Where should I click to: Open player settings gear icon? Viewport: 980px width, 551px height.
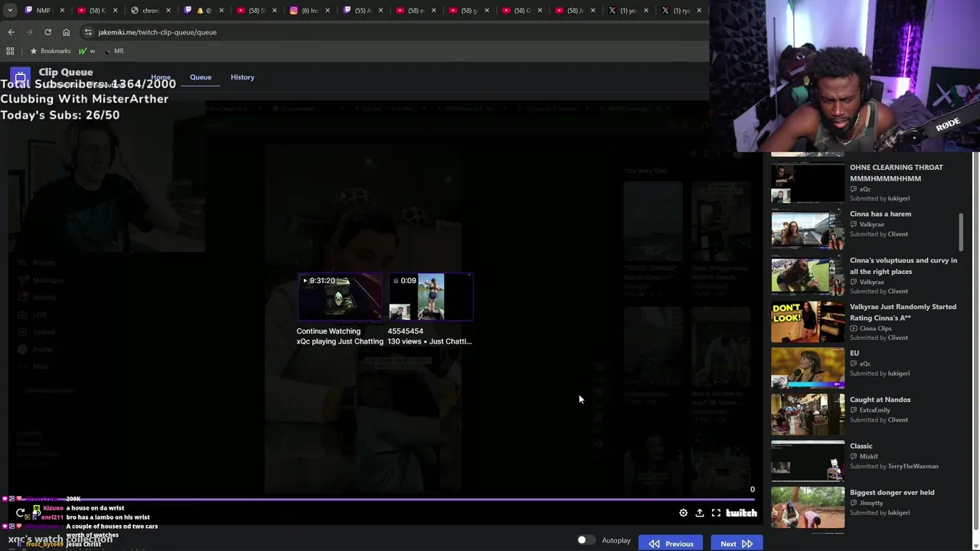coord(683,513)
